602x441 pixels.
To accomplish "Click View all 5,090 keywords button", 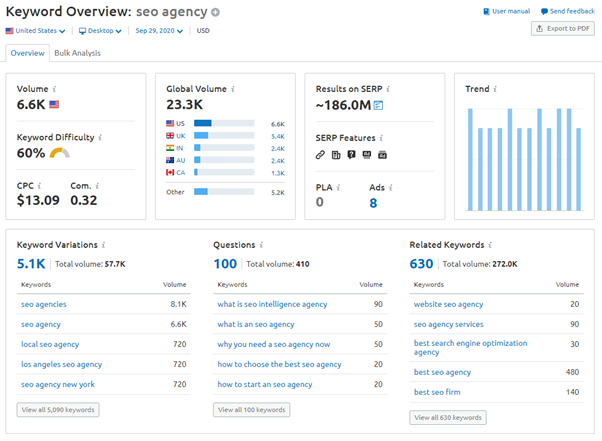I will (x=58, y=409).
